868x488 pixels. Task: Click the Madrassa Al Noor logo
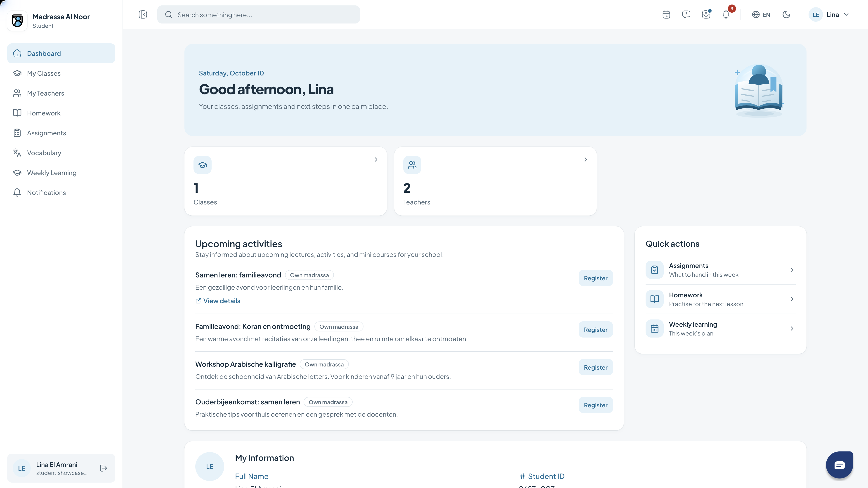click(x=17, y=21)
